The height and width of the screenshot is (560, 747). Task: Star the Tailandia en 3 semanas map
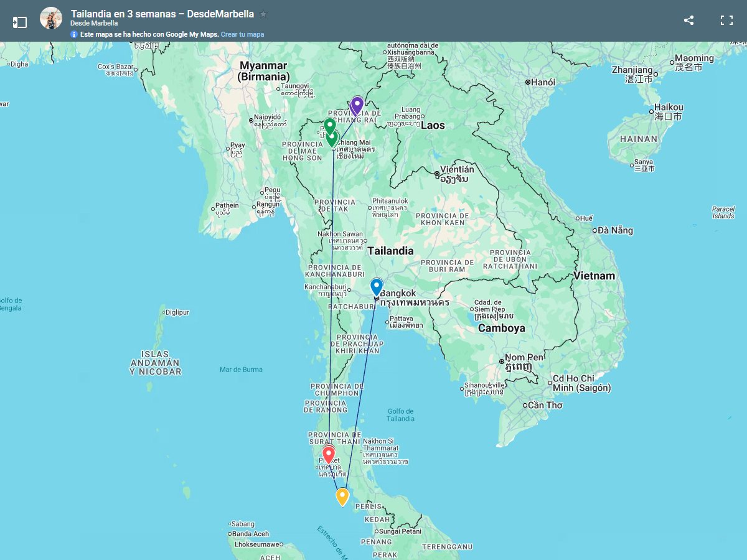point(263,14)
